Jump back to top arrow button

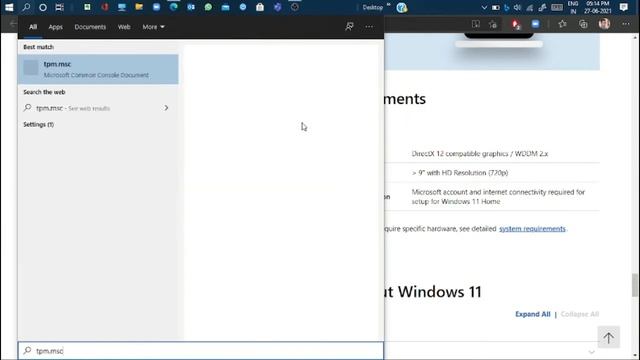click(x=609, y=337)
